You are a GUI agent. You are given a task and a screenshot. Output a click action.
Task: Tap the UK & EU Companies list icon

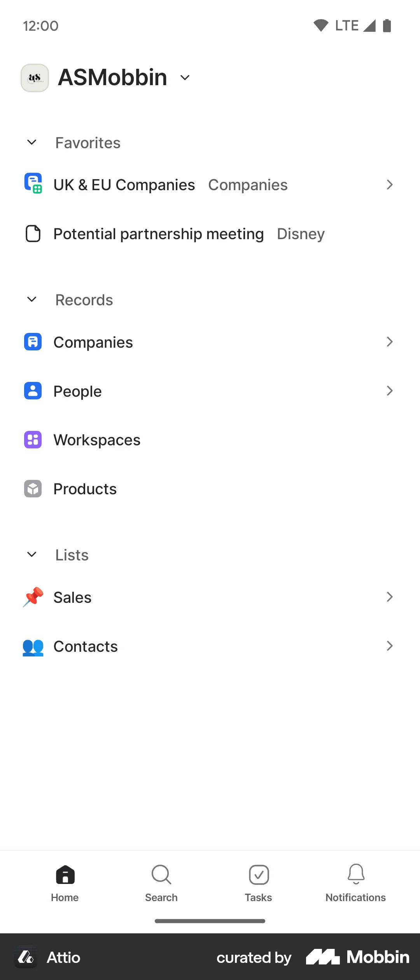[33, 184]
